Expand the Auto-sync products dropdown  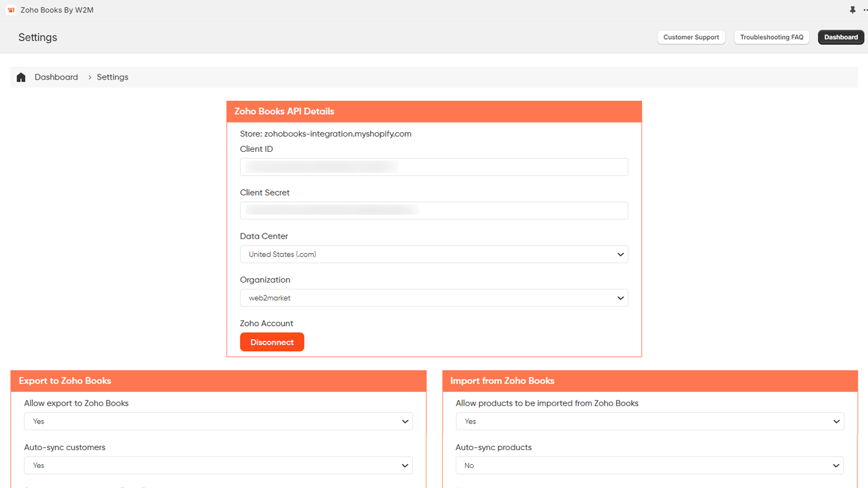649,466
